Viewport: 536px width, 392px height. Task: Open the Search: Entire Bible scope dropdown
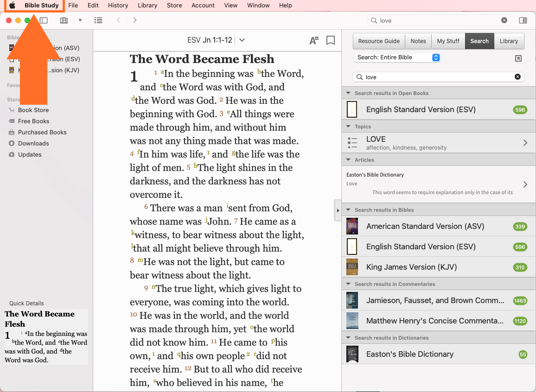pos(397,57)
